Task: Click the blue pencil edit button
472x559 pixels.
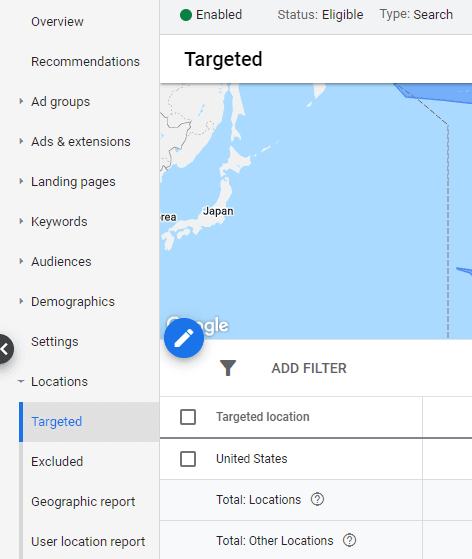Action: (x=184, y=338)
